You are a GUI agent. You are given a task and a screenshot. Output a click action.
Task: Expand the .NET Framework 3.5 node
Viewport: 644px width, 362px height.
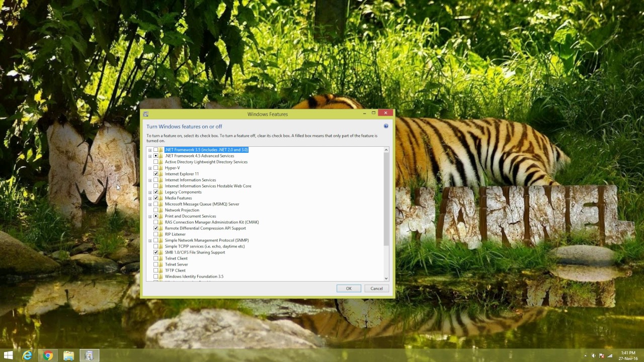click(150, 150)
